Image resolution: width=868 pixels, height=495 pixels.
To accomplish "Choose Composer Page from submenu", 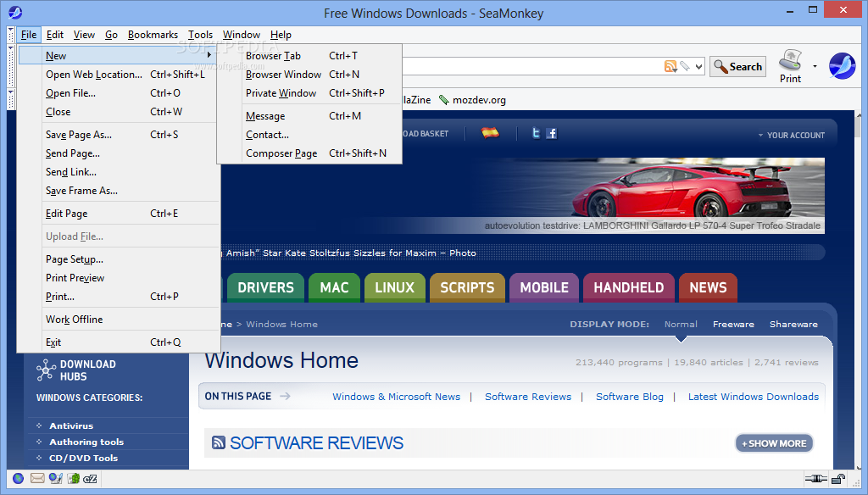I will pyautogui.click(x=309, y=153).
